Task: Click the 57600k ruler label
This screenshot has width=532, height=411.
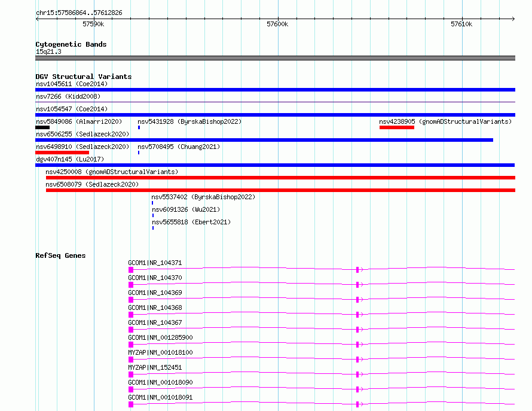Action: pos(277,24)
